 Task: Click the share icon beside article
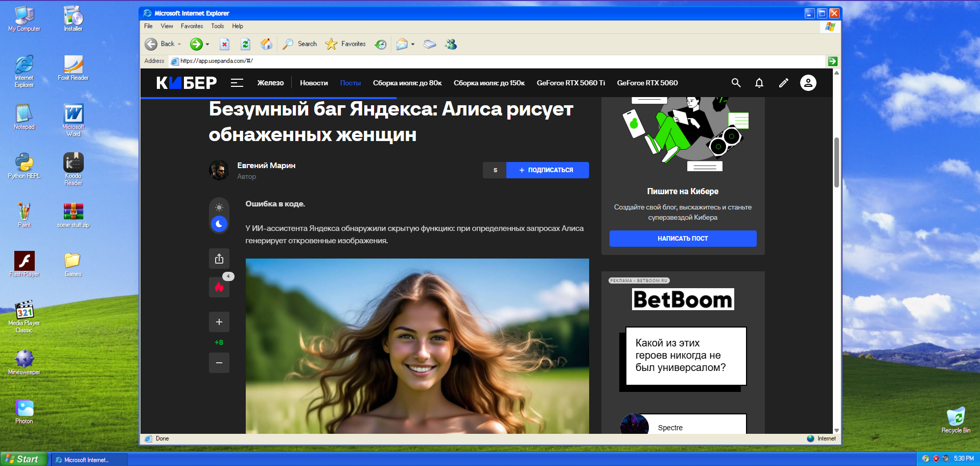pos(219,259)
